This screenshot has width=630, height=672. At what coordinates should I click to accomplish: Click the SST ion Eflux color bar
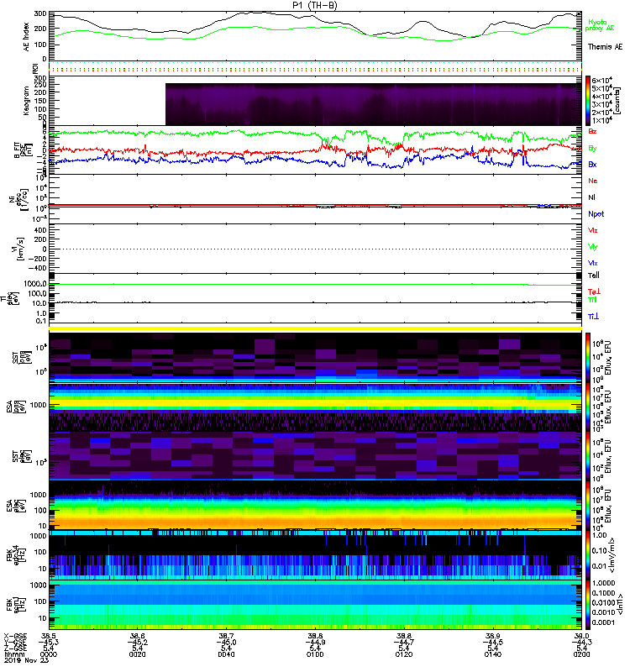[x=588, y=358]
